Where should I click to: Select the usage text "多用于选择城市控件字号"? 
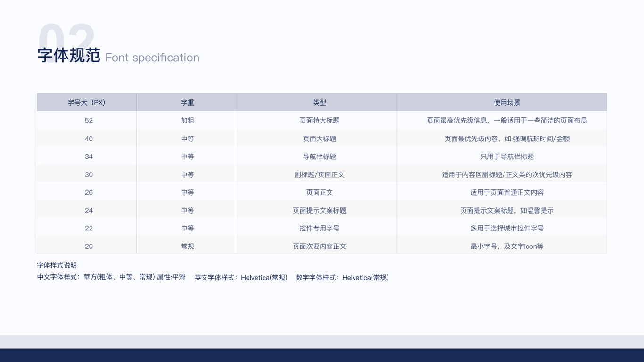(x=507, y=228)
